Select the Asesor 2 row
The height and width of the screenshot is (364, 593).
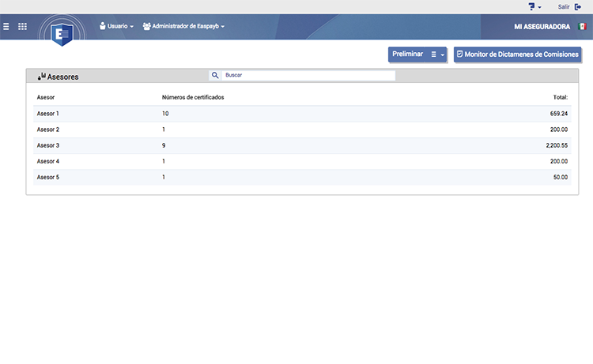[x=302, y=129]
